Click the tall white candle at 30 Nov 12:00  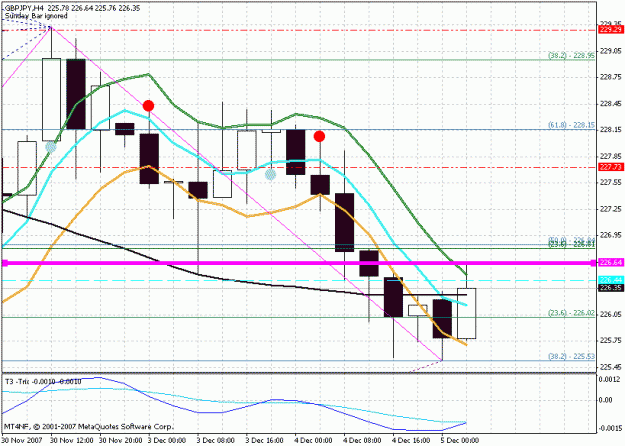point(51,100)
